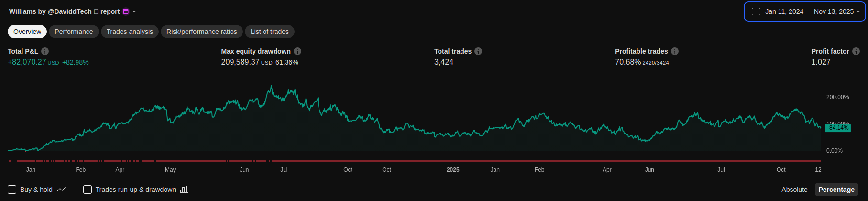Click the 84.14% current value label
This screenshot has width=868, height=201.
click(x=838, y=128)
